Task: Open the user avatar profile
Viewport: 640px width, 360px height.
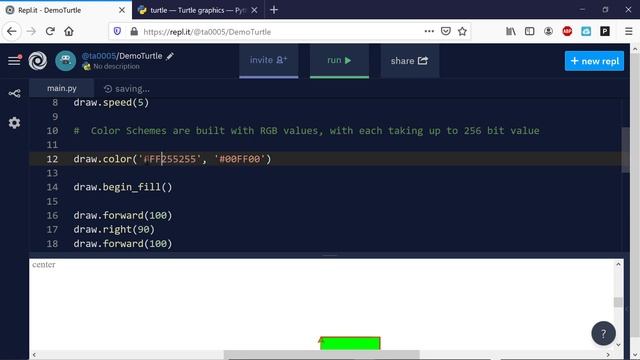Action: (x=65, y=61)
